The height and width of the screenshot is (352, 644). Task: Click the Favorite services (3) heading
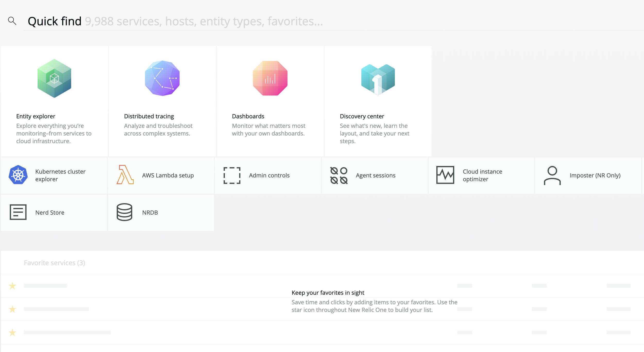[54, 263]
